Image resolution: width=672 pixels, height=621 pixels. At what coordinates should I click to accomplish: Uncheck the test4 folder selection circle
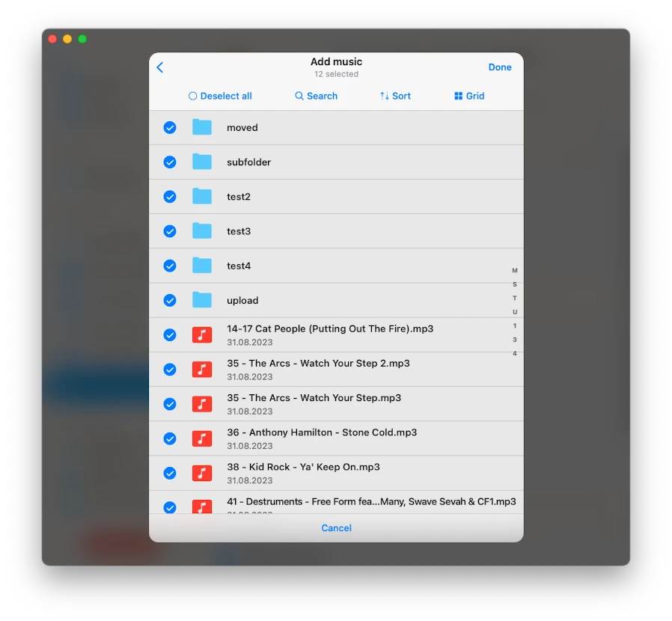[x=169, y=266]
